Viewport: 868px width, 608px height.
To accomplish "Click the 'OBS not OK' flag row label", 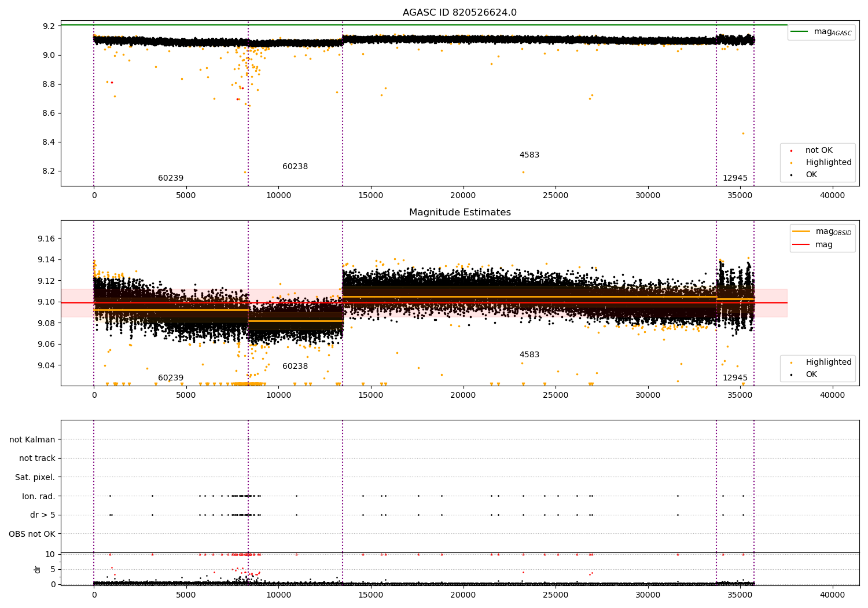I will [32, 534].
